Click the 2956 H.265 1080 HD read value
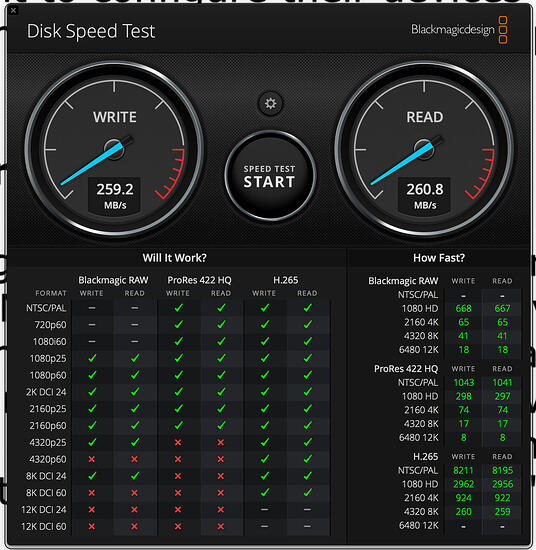Screen dimensions: 536x550 point(502,484)
